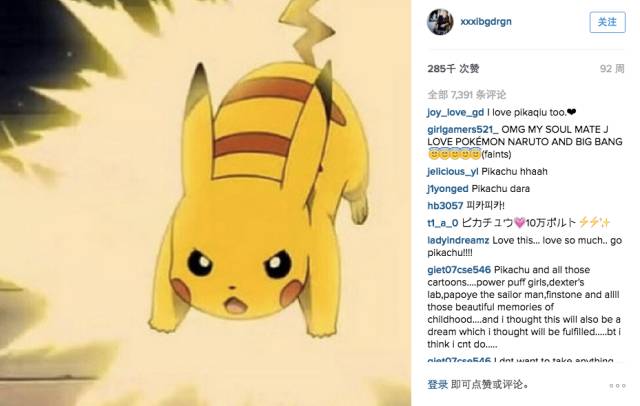Screen dimensions: 640x406
Task: Click the 关注 follow button
Action: 607,22
